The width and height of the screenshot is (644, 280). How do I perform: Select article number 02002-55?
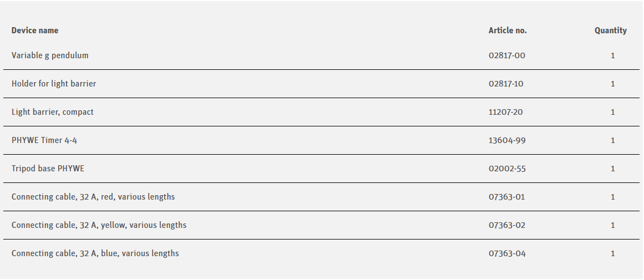[507, 169]
